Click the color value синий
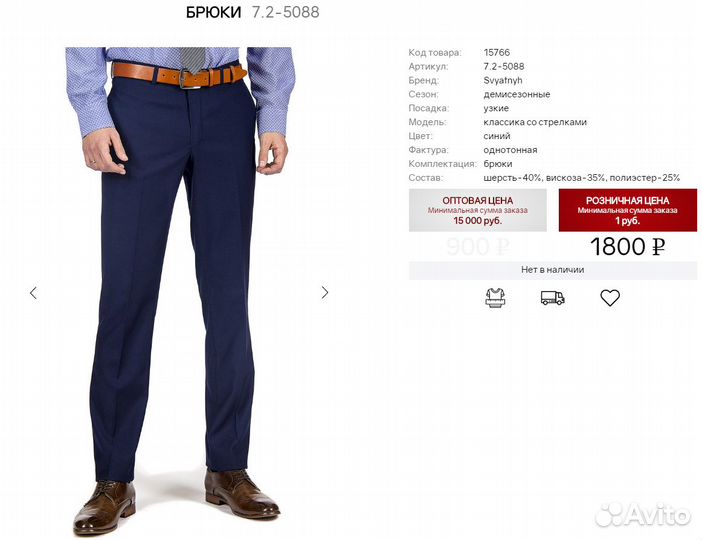Viewport: 702px width, 540px height. point(497,136)
